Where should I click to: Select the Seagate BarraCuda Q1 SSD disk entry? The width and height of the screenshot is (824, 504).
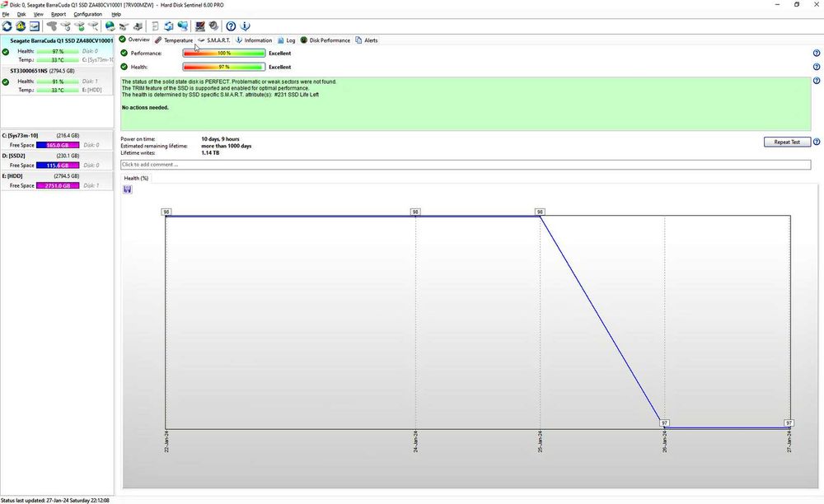click(57, 50)
